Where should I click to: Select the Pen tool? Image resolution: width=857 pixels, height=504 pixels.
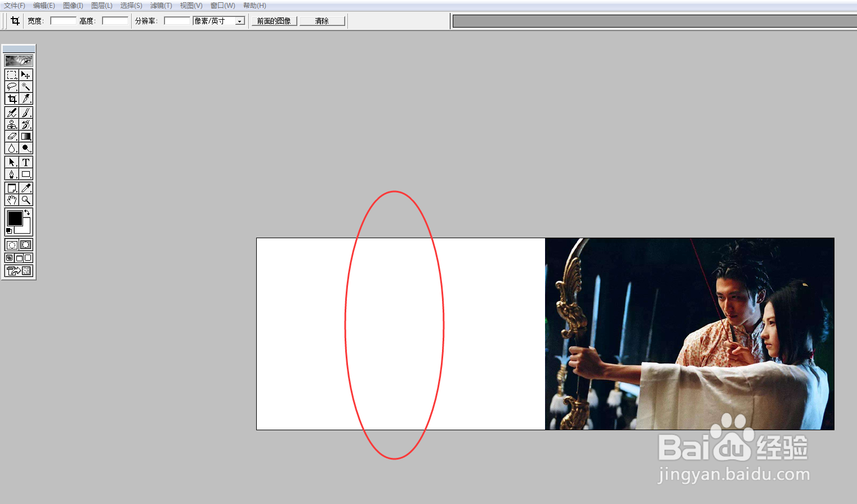(12, 174)
